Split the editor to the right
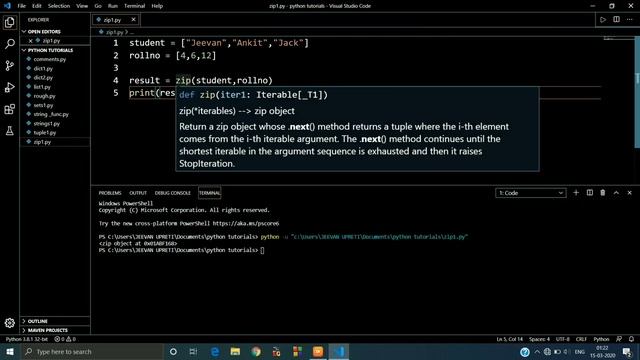This screenshot has width=640, height=360. [616, 20]
